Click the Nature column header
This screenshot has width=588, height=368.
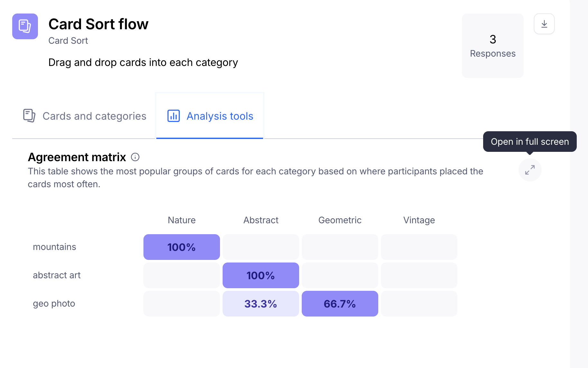[x=182, y=220]
